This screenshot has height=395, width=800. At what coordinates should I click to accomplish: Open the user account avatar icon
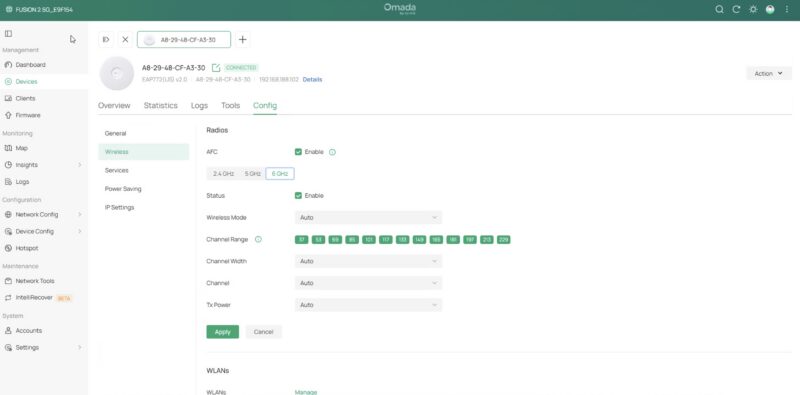coord(770,9)
